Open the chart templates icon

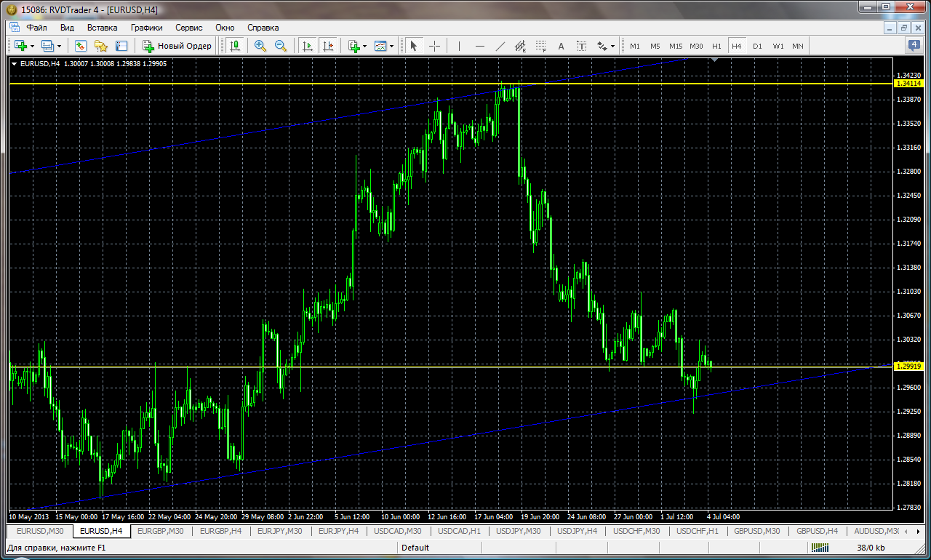(x=380, y=46)
